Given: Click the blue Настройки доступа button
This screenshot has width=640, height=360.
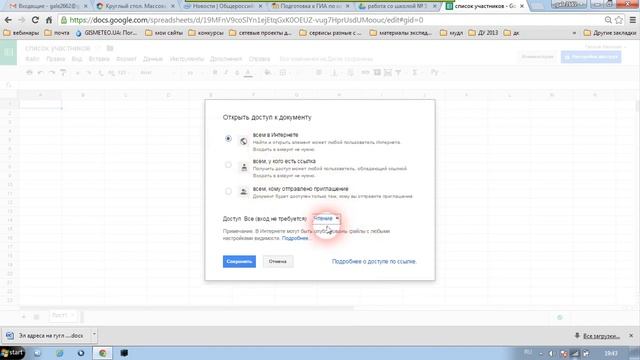Looking at the screenshot, I should [591, 57].
